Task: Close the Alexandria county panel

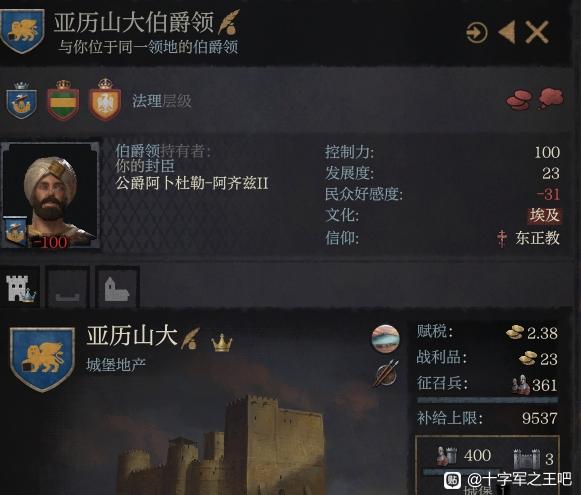Action: pos(537,32)
